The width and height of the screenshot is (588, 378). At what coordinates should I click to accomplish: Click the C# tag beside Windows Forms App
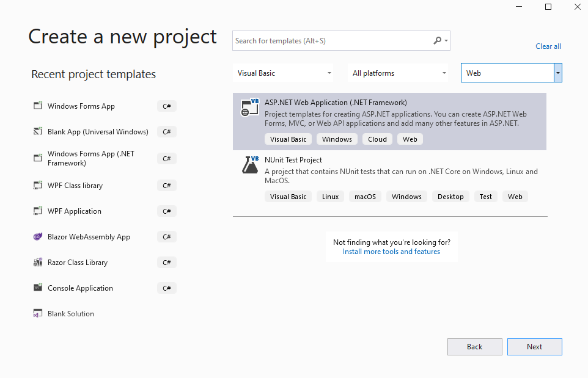point(167,106)
